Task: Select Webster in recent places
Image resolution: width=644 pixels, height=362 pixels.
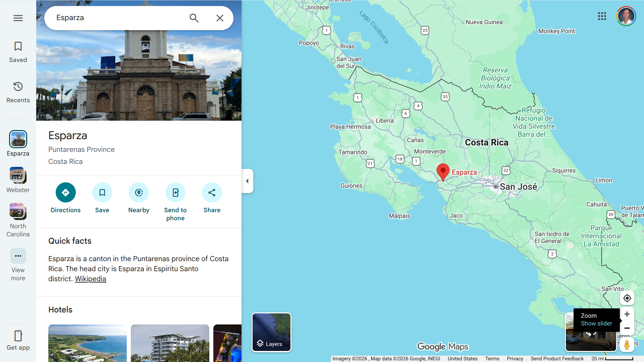Action: [x=18, y=176]
